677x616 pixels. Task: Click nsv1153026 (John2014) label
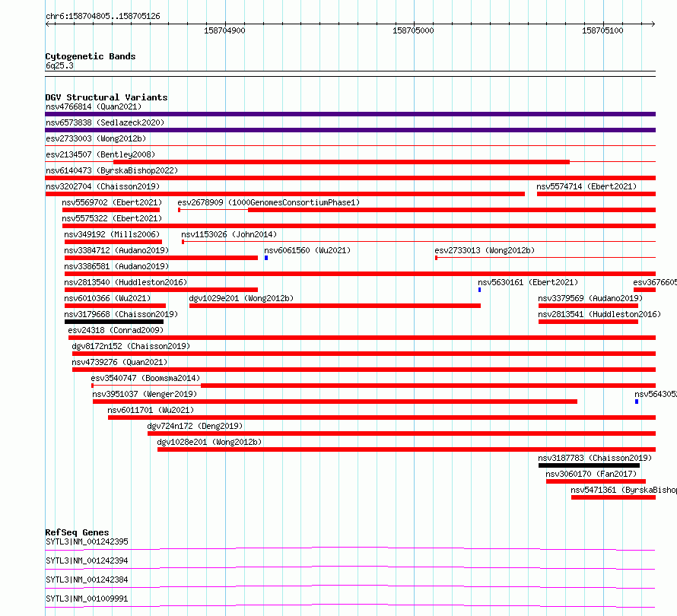(x=229, y=234)
